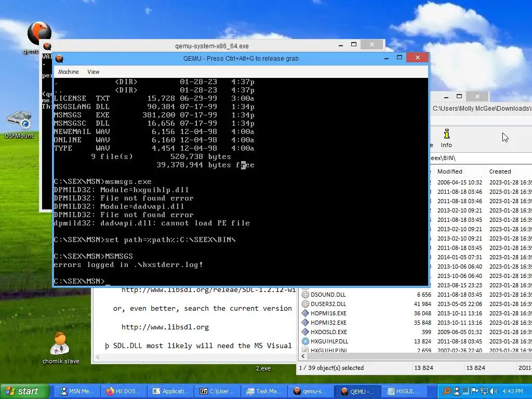Viewport: 532px width, 399px height.
Task: Click the volume speaker tray icon
Action: point(494,391)
